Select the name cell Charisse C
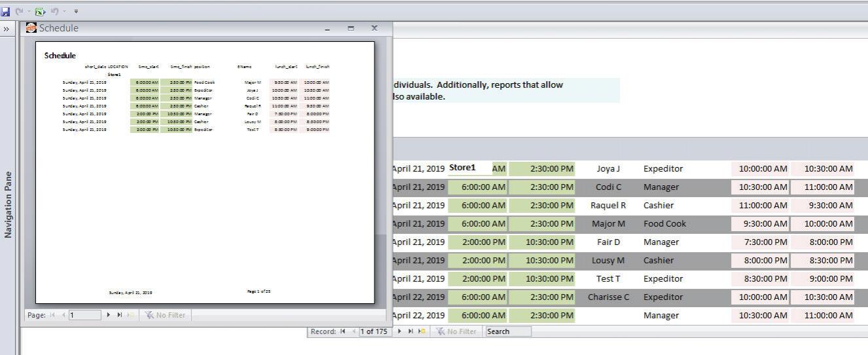Viewport: 868px width, 355px height. 609,297
